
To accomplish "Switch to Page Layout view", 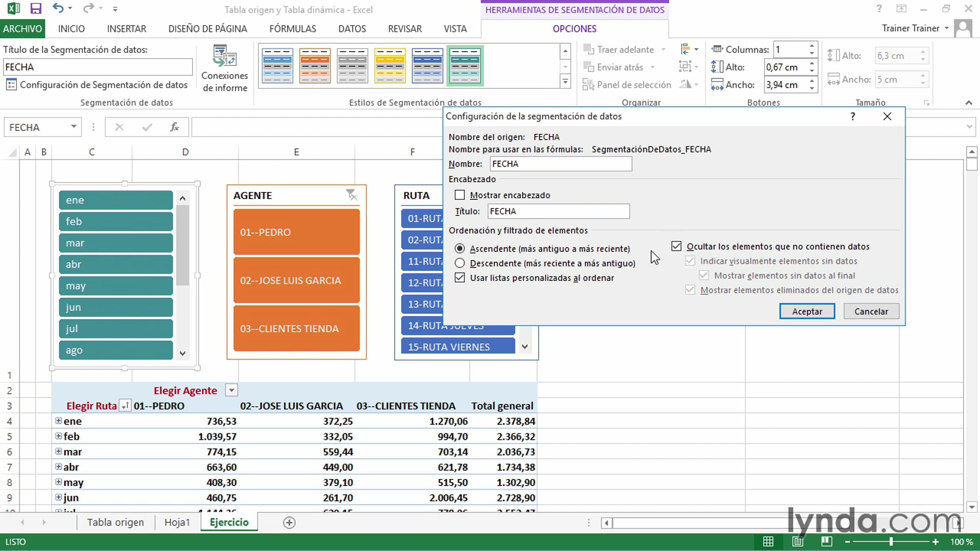I will click(x=797, y=542).
